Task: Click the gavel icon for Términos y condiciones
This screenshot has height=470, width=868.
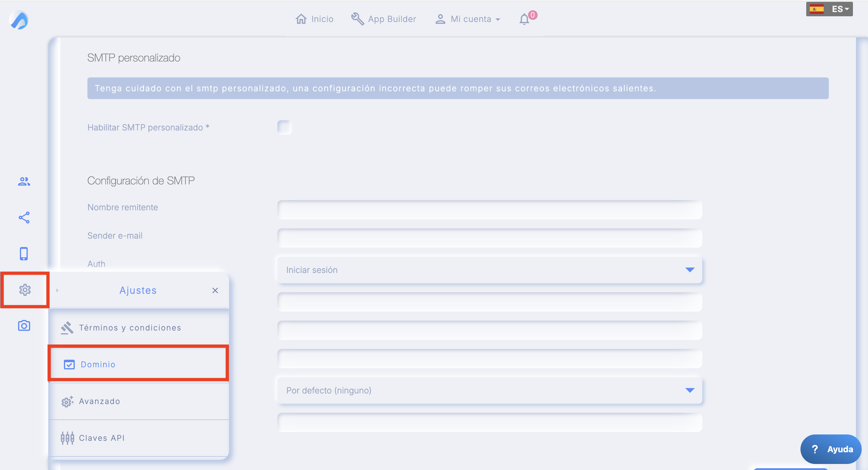Action: [67, 327]
